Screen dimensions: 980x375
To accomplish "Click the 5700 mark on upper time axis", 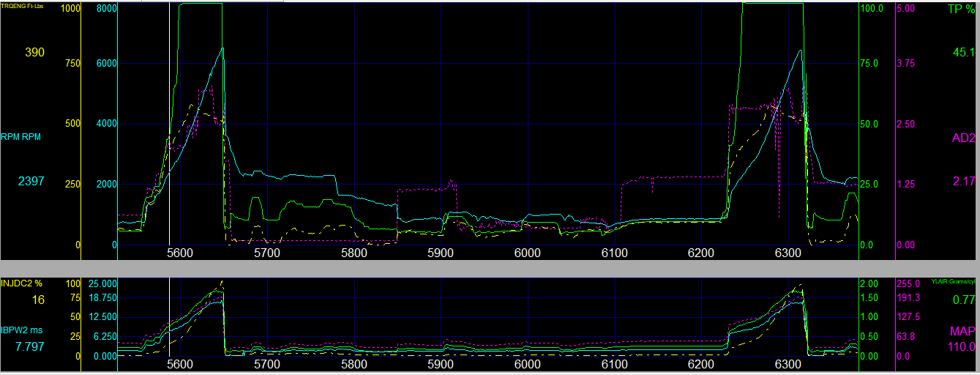I will pos(266,253).
